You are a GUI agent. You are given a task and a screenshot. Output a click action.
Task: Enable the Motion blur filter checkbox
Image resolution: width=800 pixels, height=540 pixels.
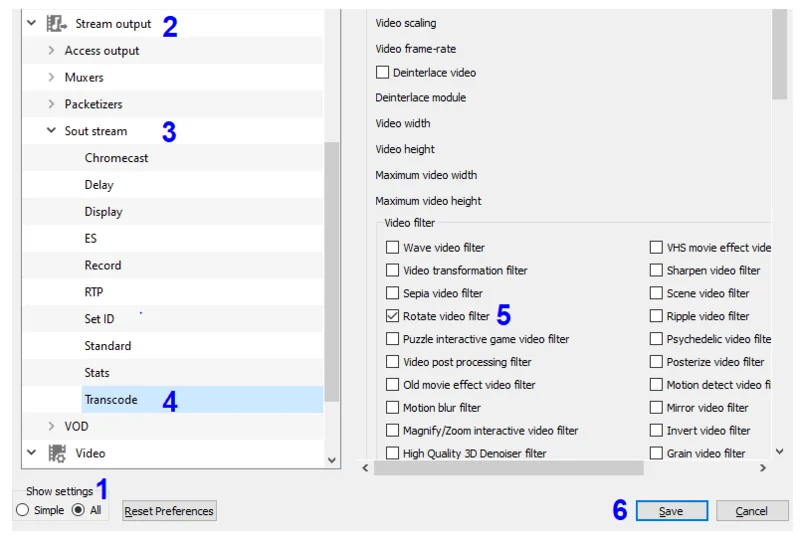click(392, 408)
